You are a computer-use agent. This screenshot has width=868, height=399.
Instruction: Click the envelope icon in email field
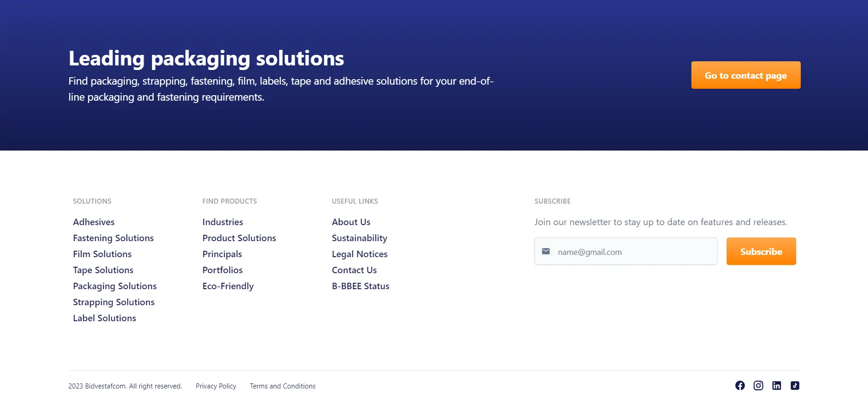click(x=546, y=251)
